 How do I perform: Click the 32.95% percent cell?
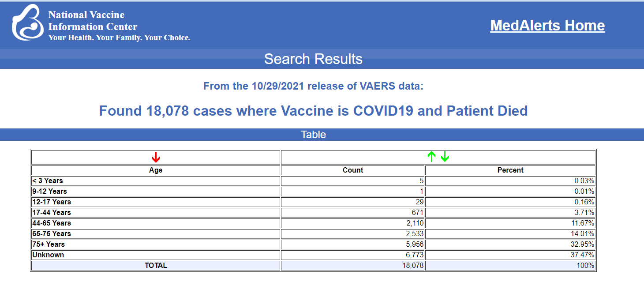coord(510,244)
